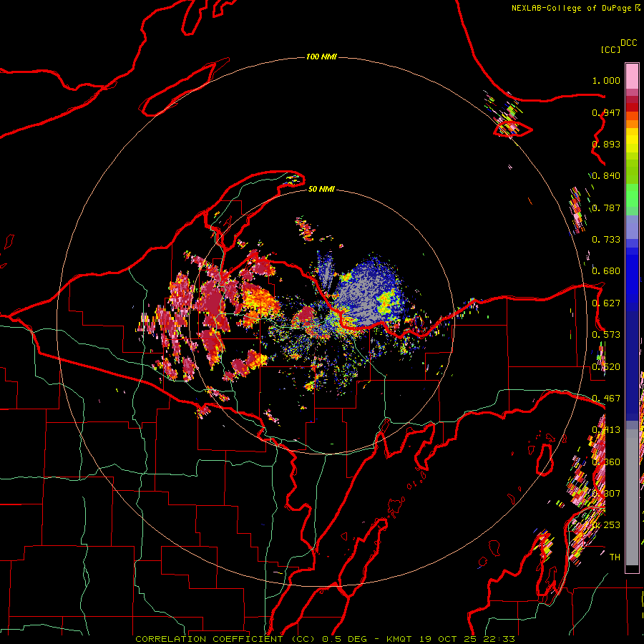644x644 pixels.
Task: Select the 0.680 scale value
Action: pos(606,271)
